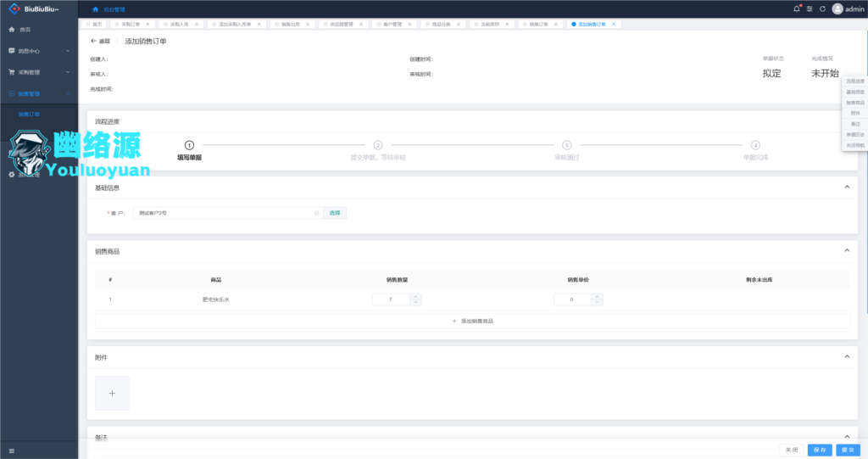This screenshot has width=868, height=459.
Task: Close the 采购订单 tab
Action: 147,25
